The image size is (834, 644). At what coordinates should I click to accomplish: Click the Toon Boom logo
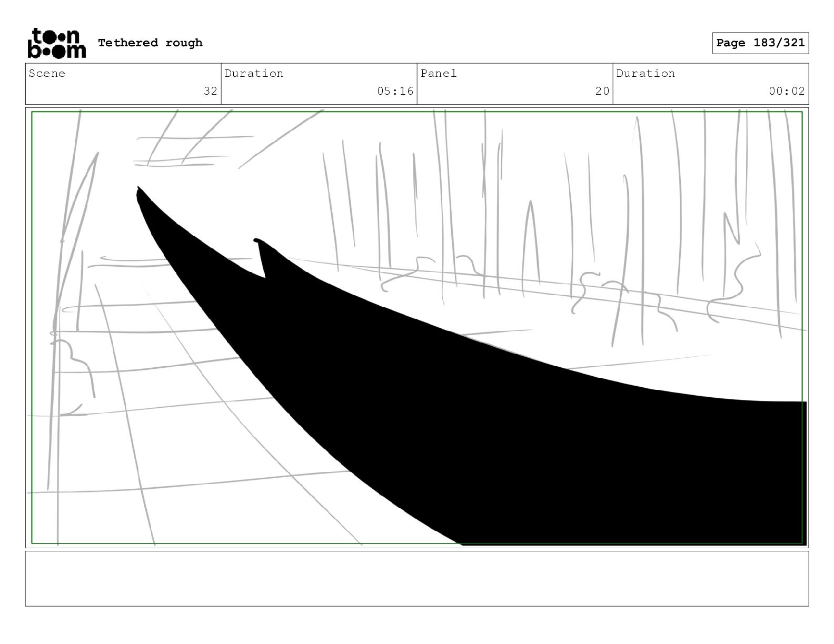(x=56, y=43)
